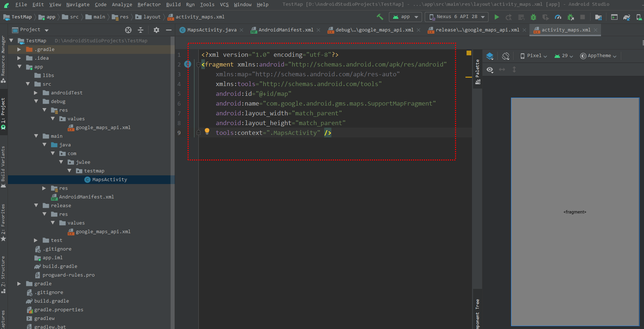Open Nexus 6 API 28 device dropdown
Screen dimensions: 644x329
(457, 17)
